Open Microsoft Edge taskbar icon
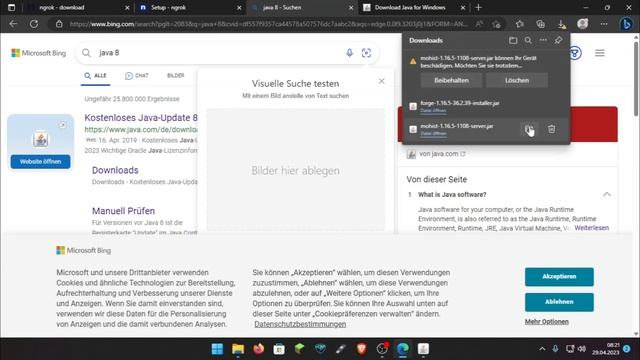The width and height of the screenshot is (640, 360). (x=402, y=349)
